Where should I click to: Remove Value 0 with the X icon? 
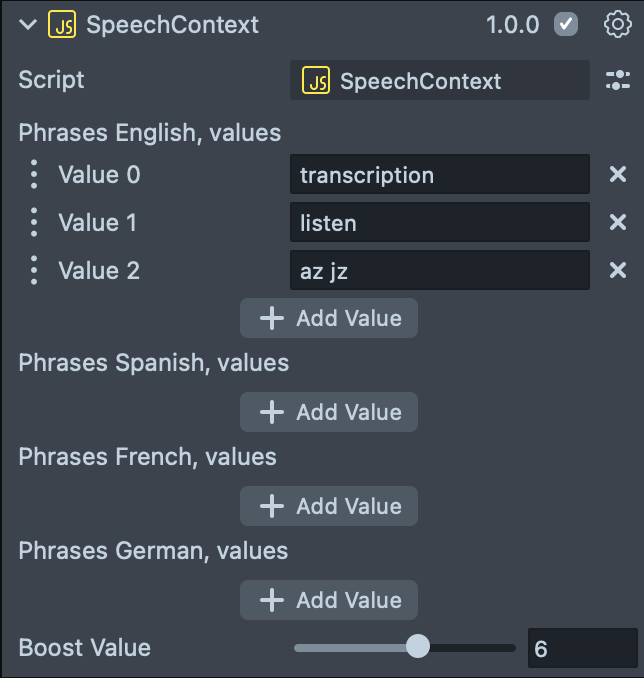pyautogui.click(x=618, y=175)
